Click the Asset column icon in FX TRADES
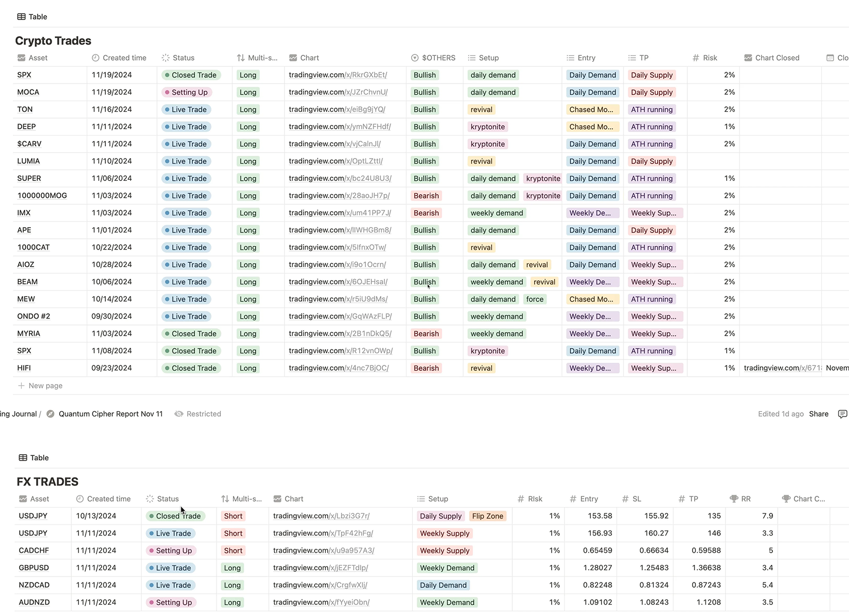This screenshot has height=616, width=849. tap(23, 498)
